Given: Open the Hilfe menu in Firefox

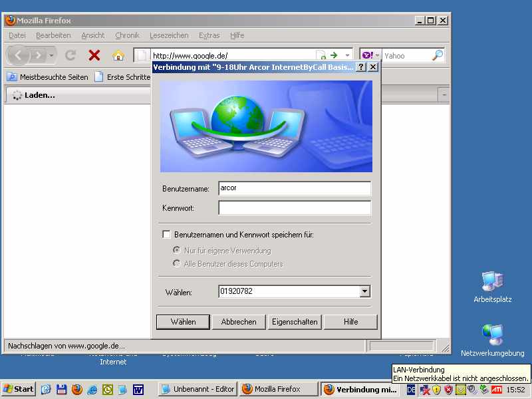Looking at the screenshot, I should coord(237,35).
